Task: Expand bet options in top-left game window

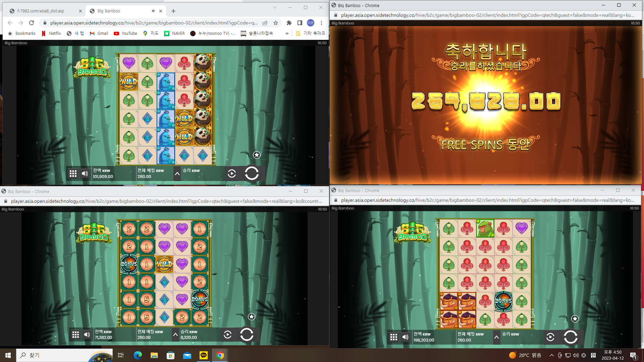Action: 177,173
